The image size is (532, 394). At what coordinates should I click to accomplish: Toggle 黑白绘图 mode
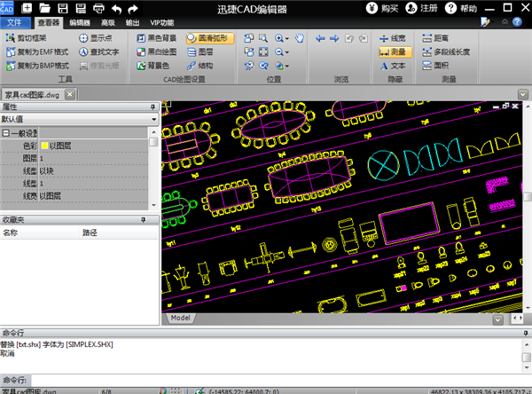[157, 52]
